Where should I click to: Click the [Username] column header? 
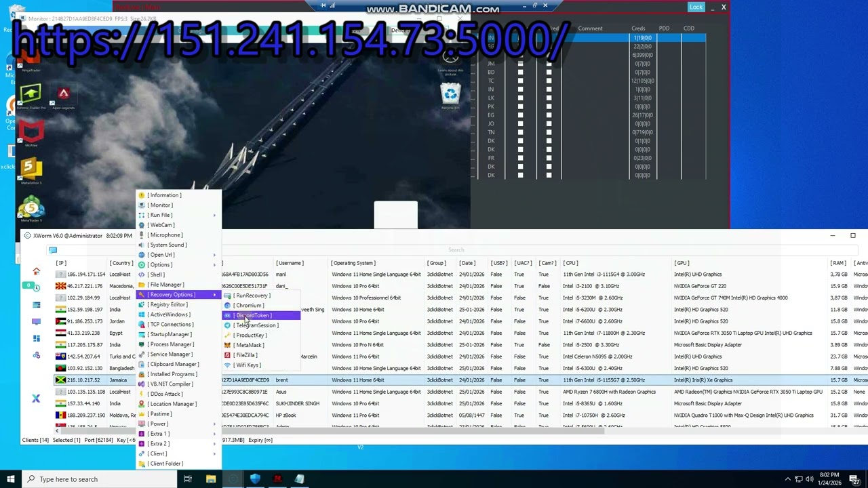(290, 263)
